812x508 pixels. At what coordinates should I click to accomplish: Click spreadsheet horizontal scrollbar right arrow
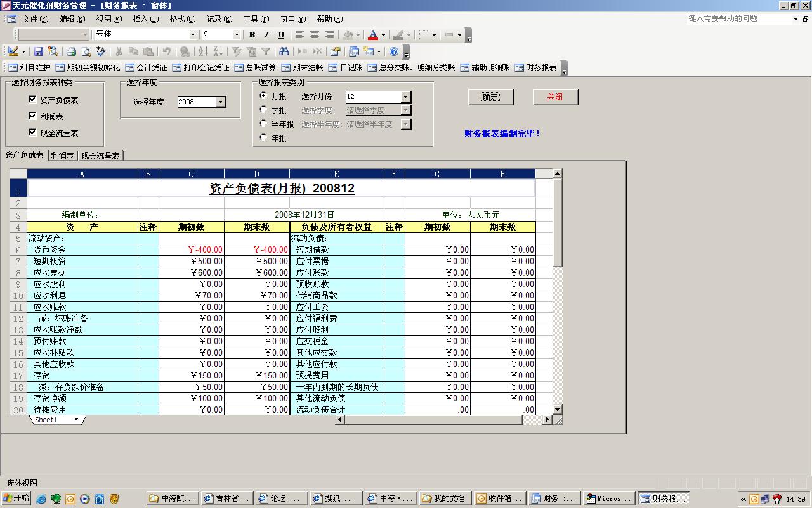[547, 420]
